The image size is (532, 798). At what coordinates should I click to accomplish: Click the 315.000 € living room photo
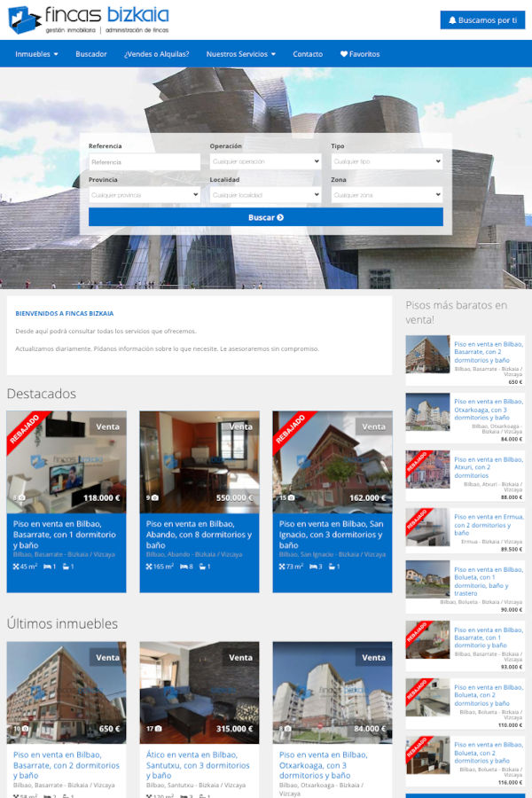tap(199, 692)
